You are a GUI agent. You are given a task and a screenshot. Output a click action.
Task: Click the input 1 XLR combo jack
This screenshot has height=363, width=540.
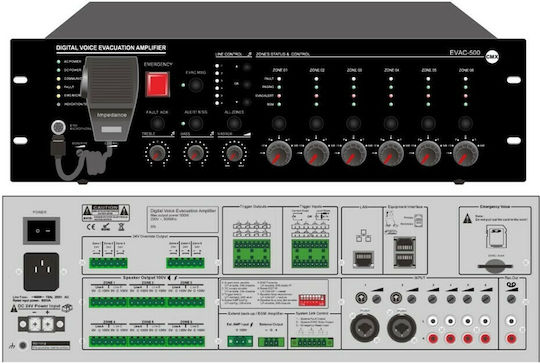[365, 328]
